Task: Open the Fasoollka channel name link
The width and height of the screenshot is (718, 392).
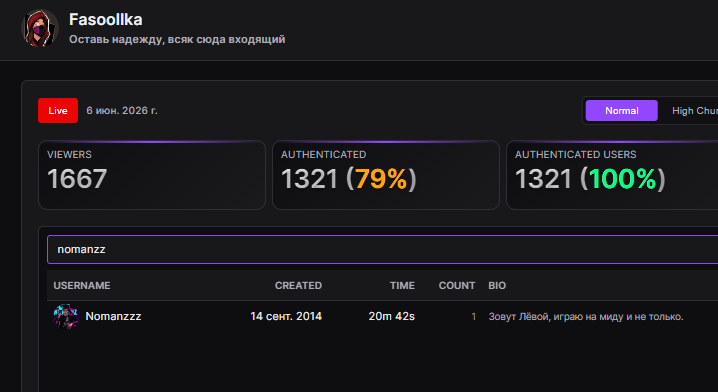Action: tap(105, 20)
